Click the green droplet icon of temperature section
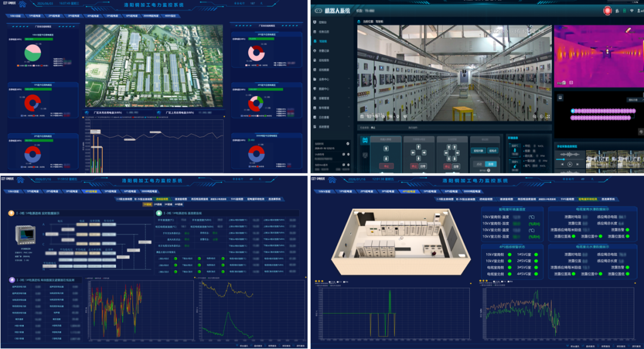The image size is (644, 349). click(x=159, y=213)
